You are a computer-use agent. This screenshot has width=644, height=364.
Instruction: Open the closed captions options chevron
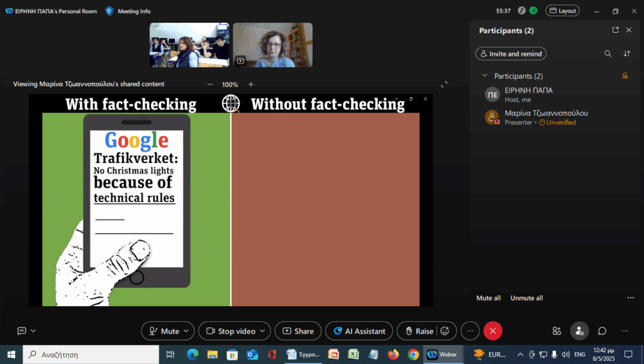(33, 331)
